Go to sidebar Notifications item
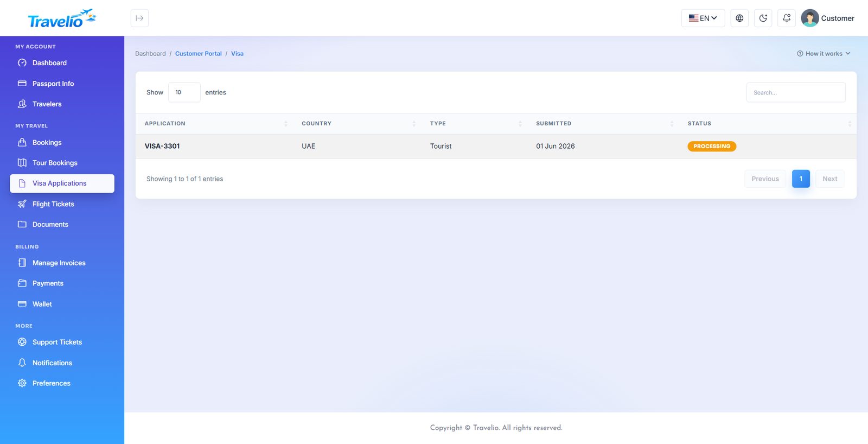This screenshot has height=444, width=868. coord(62,363)
